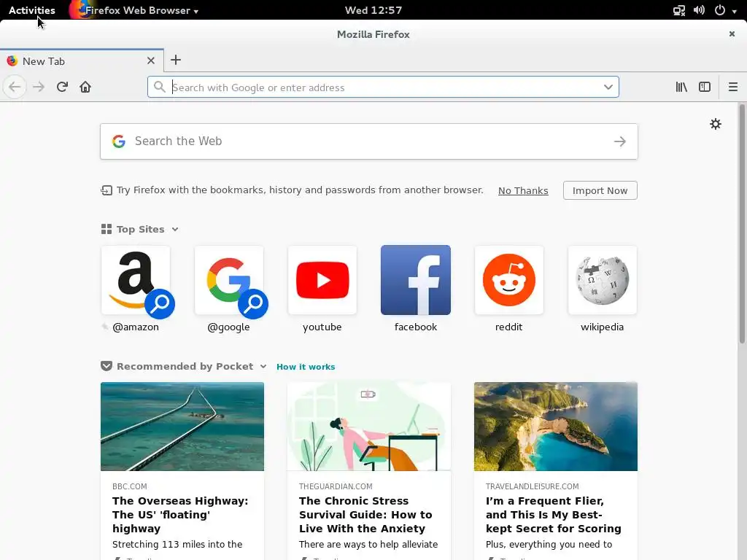Open the How it works link
This screenshot has width=747, height=560.
coord(306,367)
